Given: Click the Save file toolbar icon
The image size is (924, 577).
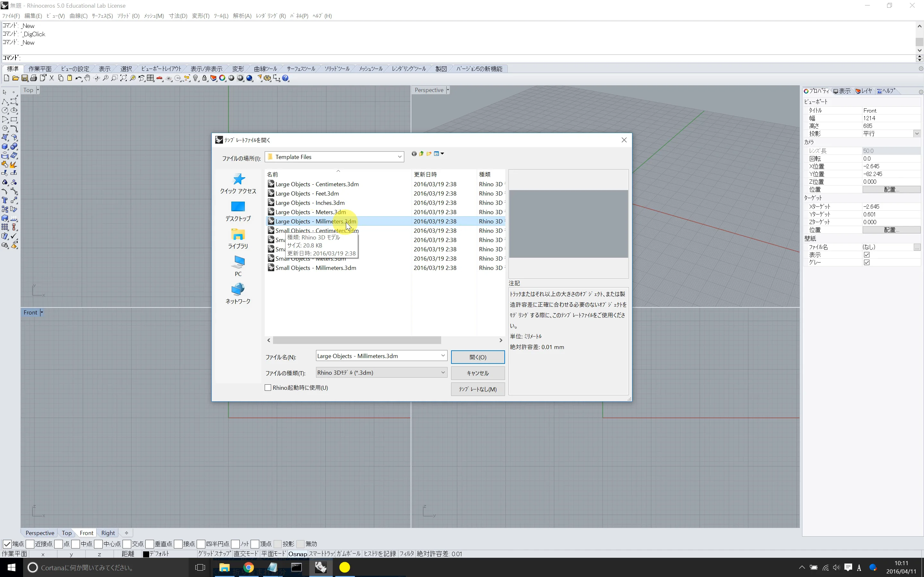Looking at the screenshot, I should 24,78.
